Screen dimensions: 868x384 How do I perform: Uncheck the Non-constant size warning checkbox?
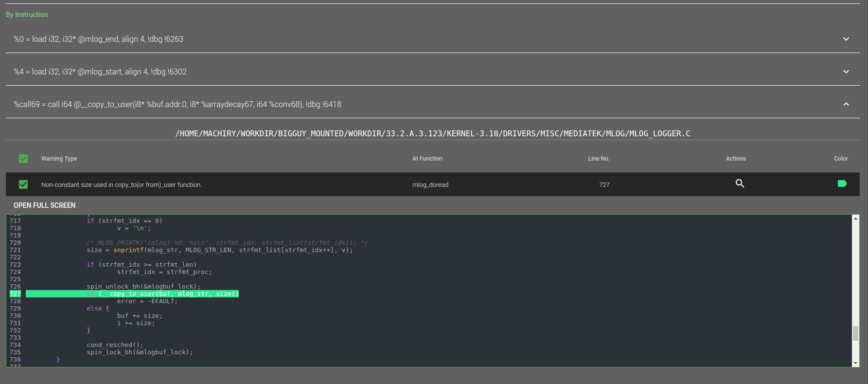[23, 184]
